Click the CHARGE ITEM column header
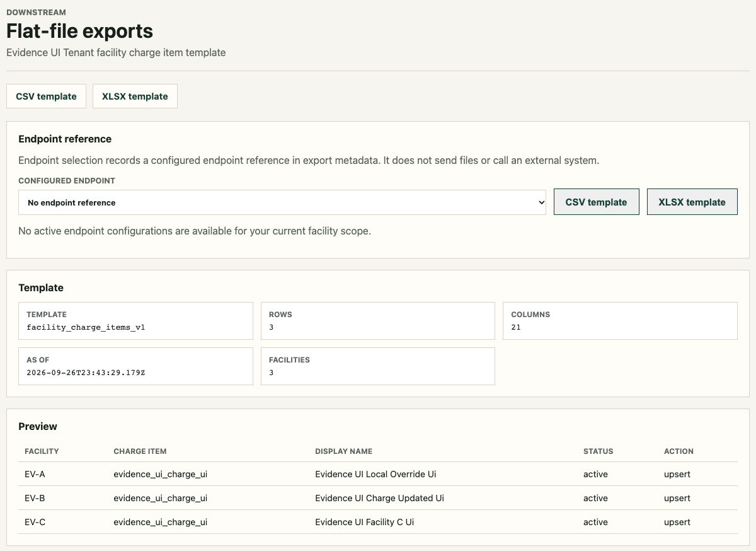Viewport: 756px width, 551px height. point(140,451)
